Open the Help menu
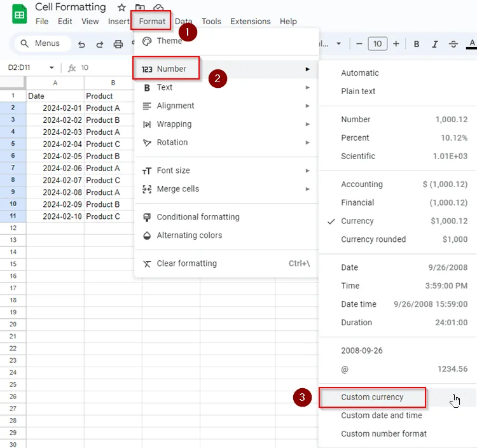477x448 pixels. click(x=288, y=21)
